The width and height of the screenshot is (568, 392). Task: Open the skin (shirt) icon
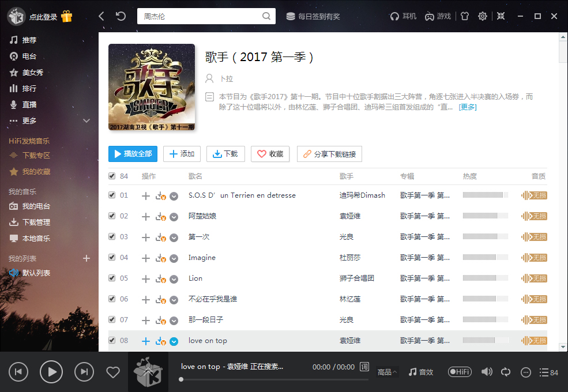[464, 16]
